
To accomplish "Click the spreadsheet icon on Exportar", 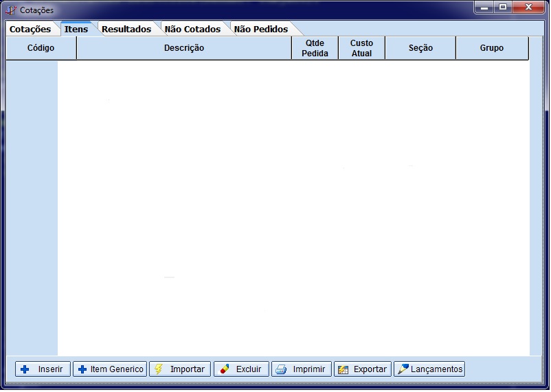I will click(343, 369).
